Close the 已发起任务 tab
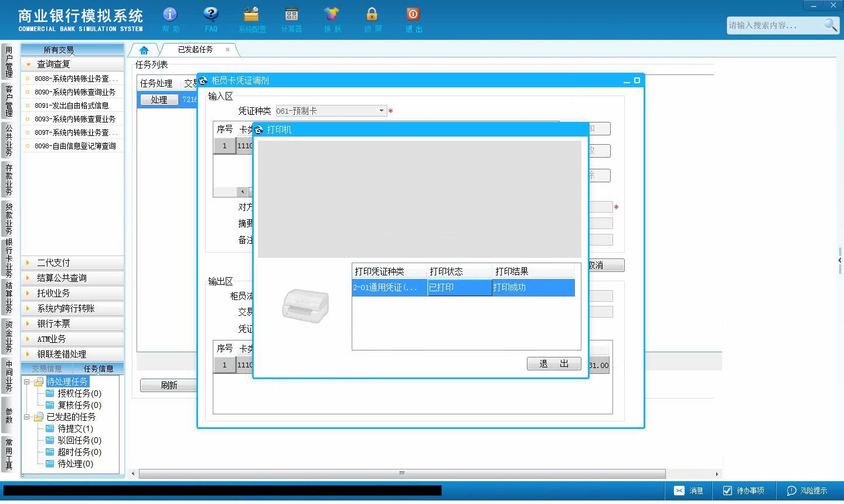844x504 pixels. [227, 50]
